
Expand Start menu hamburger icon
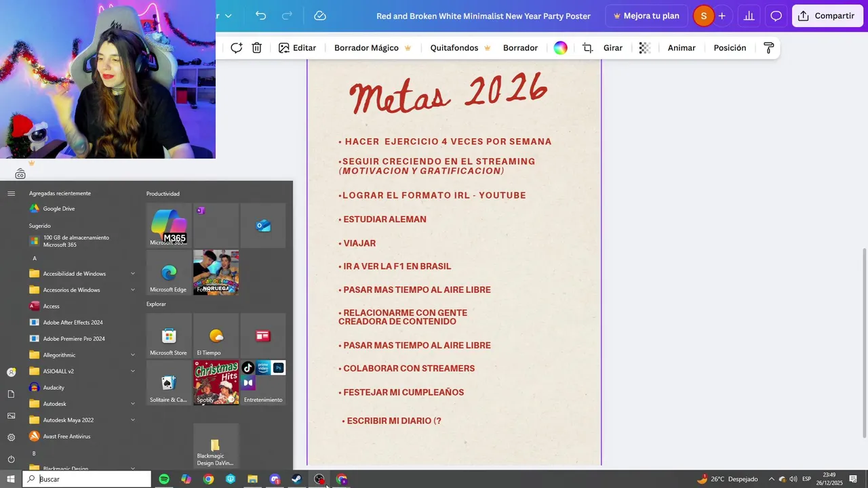11,194
